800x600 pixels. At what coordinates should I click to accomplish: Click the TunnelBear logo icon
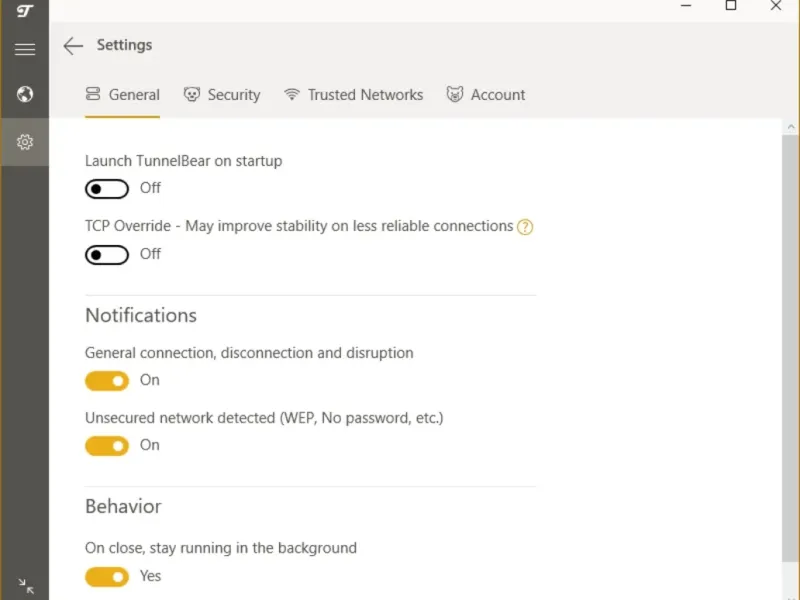click(x=24, y=11)
